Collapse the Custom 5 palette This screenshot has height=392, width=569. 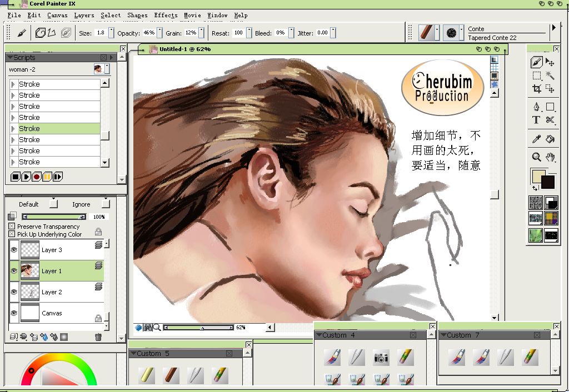[133, 353]
